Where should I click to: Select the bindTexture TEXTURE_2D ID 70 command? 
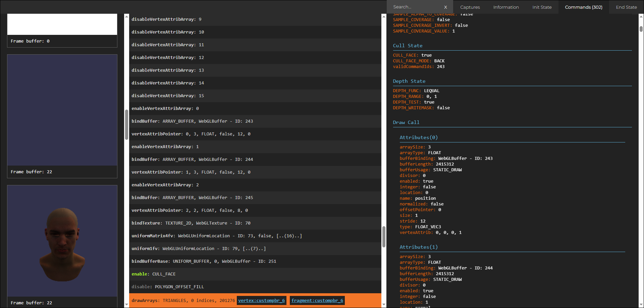tap(255, 223)
